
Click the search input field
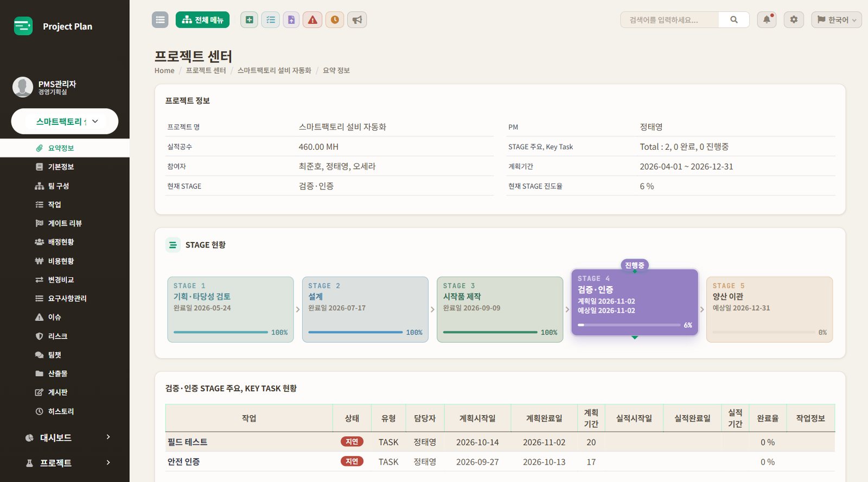point(669,20)
